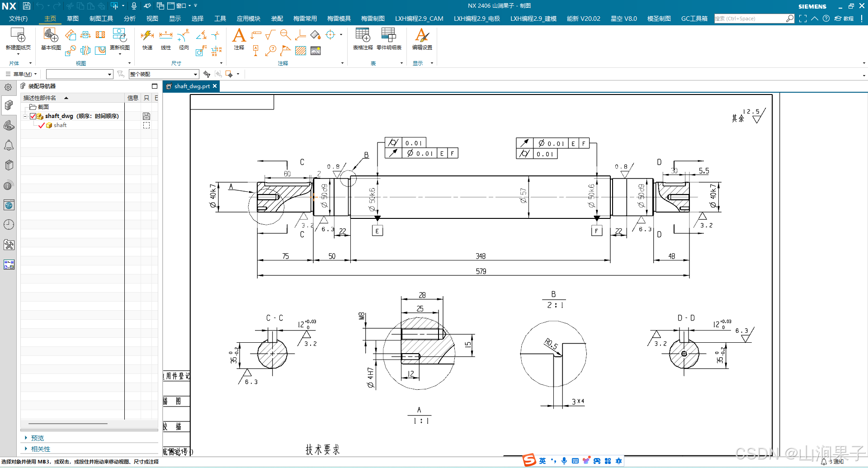This screenshot has width=868, height=468.
Task: Toggle the shaft_dwg assembly checkbox
Action: click(x=33, y=116)
